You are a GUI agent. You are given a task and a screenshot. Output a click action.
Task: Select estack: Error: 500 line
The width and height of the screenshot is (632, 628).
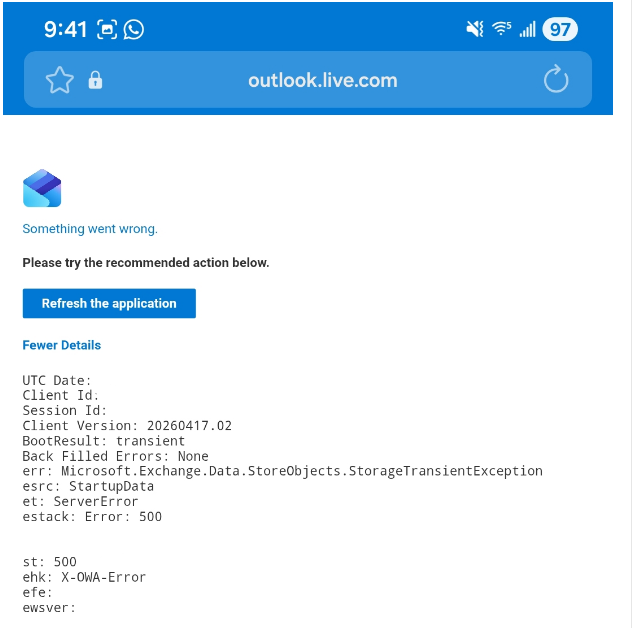tap(92, 516)
